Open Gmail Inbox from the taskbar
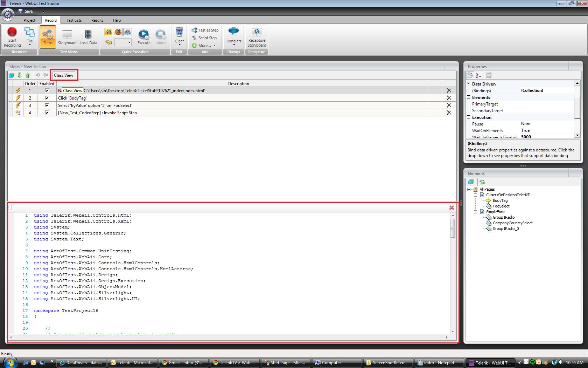This screenshot has height=368, width=588. [183, 363]
